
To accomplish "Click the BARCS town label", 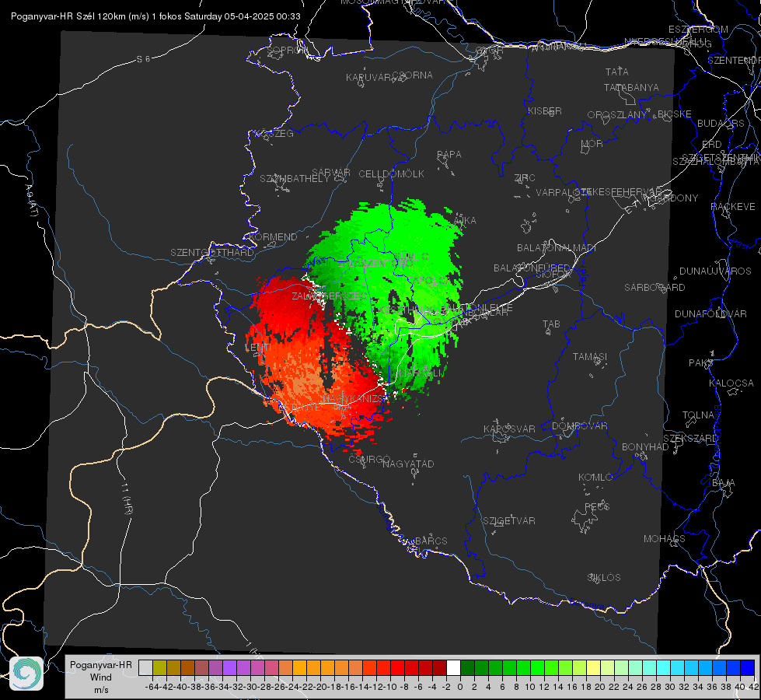I will point(431,541).
